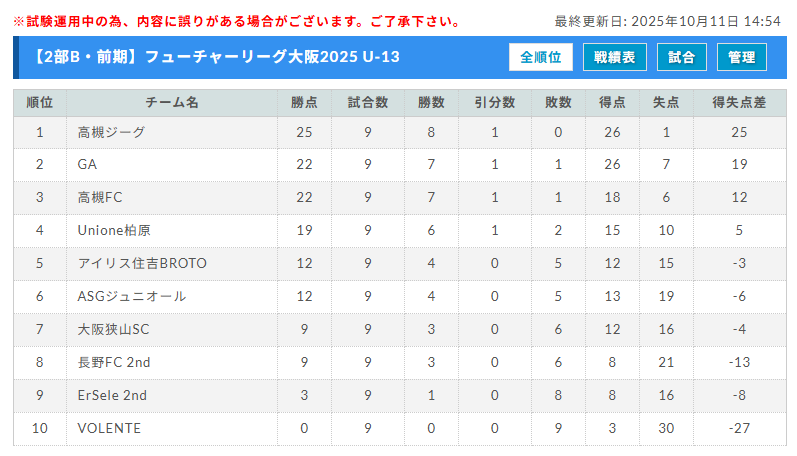Click the 試合数 column header
The height and width of the screenshot is (456, 797).
pyautogui.click(x=368, y=103)
